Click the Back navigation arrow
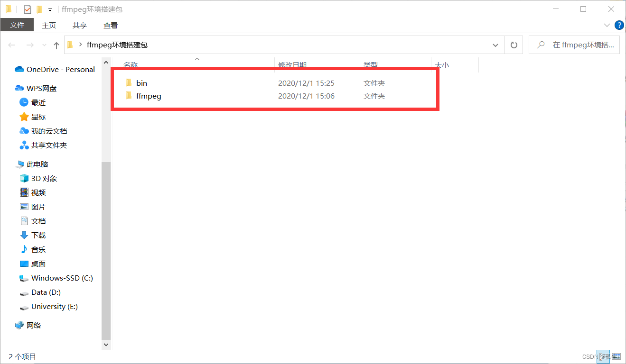This screenshot has width=626, height=364. 12,45
